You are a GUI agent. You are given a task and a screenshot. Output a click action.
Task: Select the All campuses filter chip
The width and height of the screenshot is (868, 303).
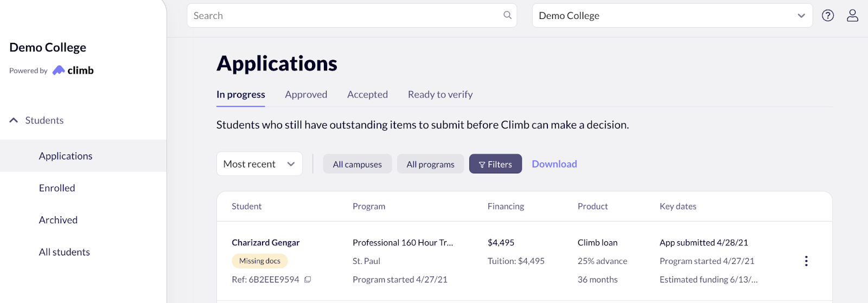pyautogui.click(x=358, y=164)
